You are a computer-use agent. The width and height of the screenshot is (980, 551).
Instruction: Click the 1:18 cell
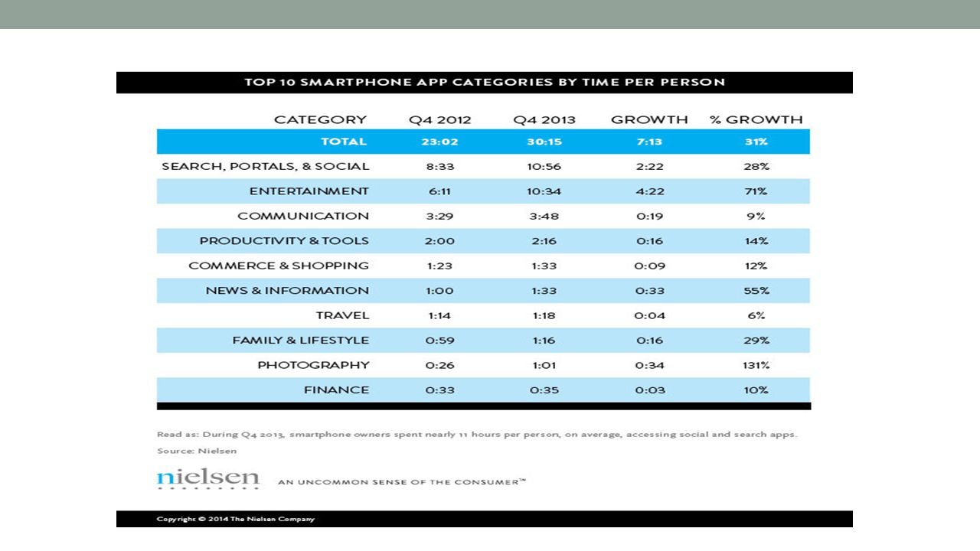[x=544, y=315]
